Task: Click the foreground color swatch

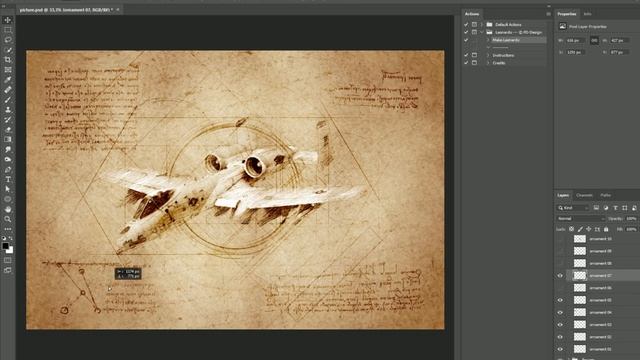Action: pyautogui.click(x=5, y=246)
